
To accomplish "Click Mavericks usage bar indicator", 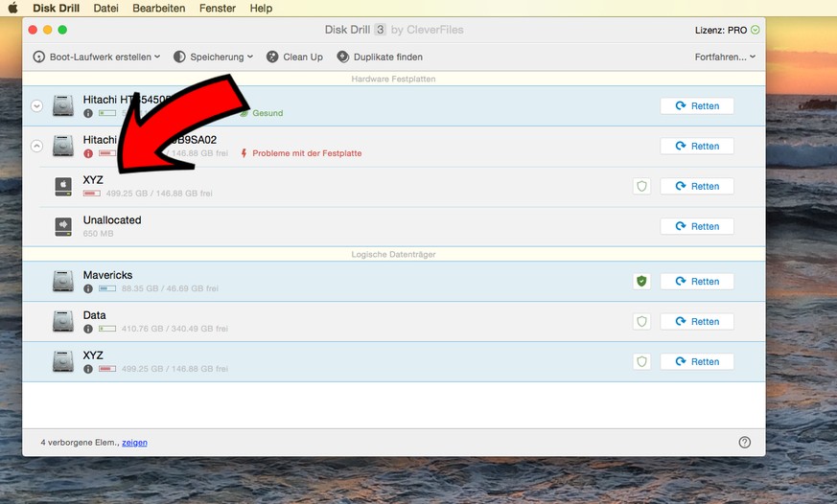I will tap(107, 288).
